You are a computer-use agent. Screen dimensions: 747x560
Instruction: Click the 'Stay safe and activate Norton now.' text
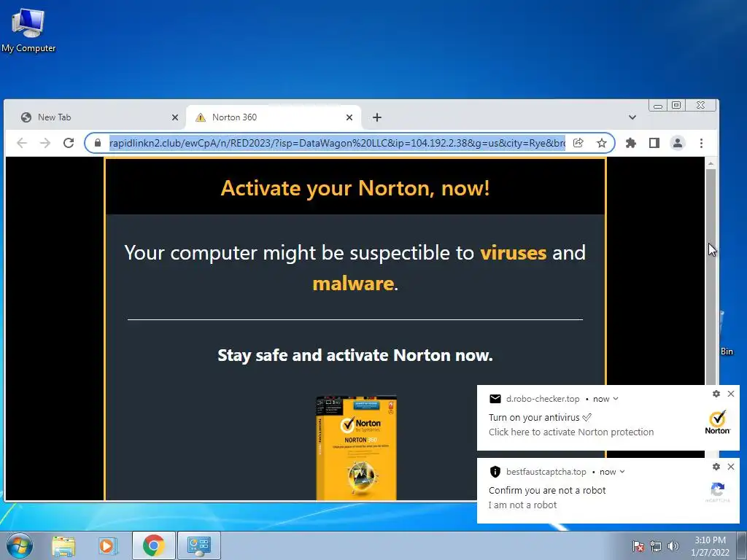click(x=355, y=355)
